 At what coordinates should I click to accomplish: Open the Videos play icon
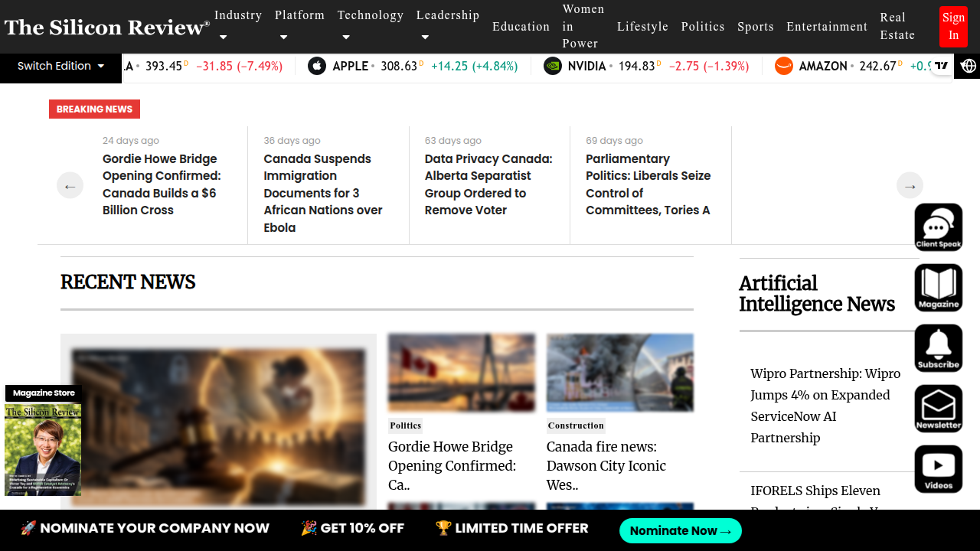[x=939, y=469]
